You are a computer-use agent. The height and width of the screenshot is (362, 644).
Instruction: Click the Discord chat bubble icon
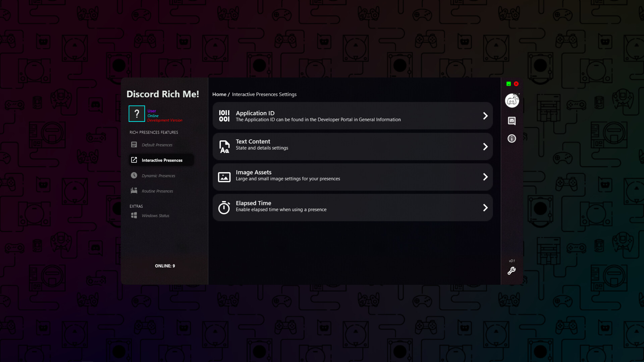pyautogui.click(x=511, y=121)
